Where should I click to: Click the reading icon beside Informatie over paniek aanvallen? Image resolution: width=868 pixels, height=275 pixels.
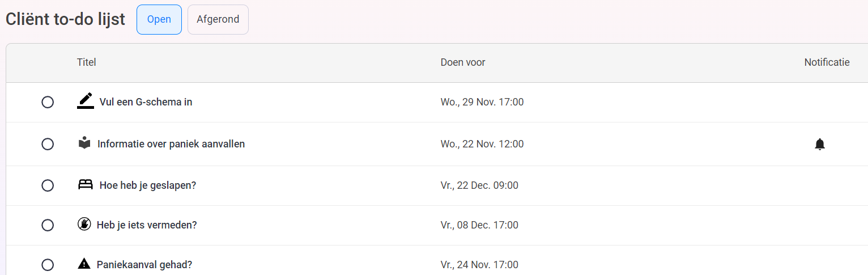(x=84, y=143)
